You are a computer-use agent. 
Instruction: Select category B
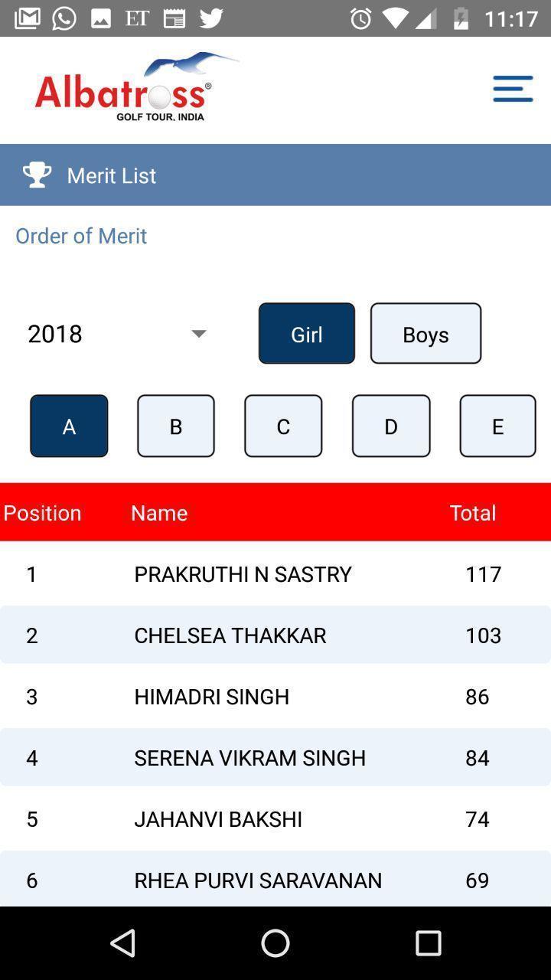pos(175,426)
